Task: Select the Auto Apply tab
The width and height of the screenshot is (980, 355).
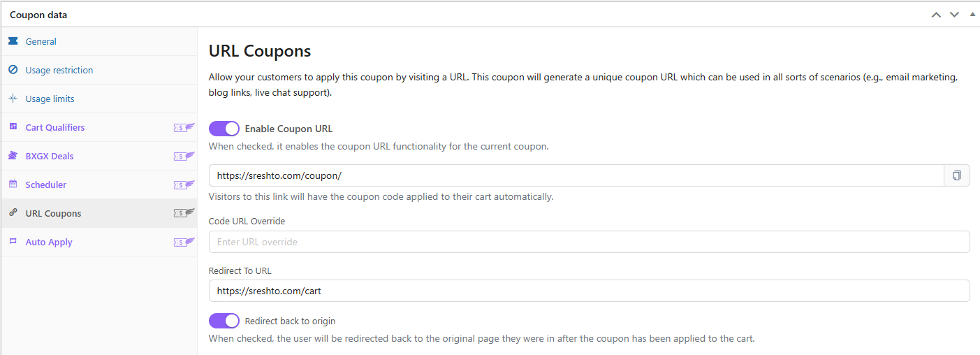Action: 49,242
